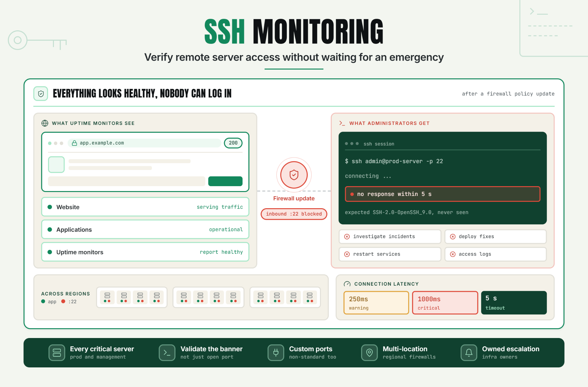This screenshot has width=588, height=387.
Task: Click the expected SSH-2.0-OpenSSH_9.0 line
Action: coord(406,212)
